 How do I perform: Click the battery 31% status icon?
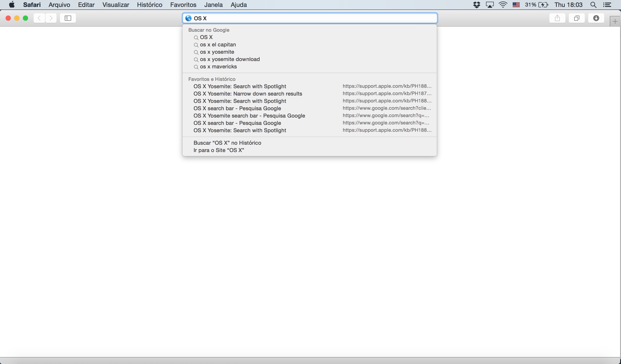coord(536,5)
